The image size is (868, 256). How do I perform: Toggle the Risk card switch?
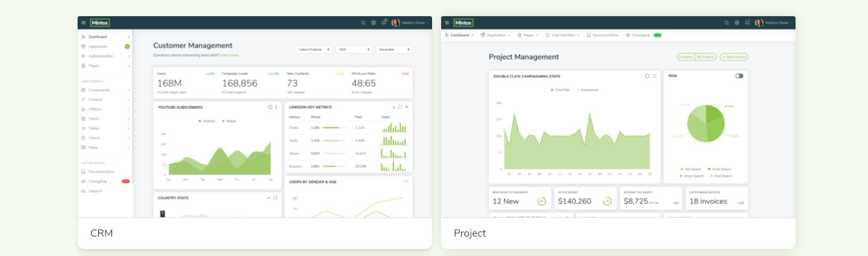tap(739, 76)
